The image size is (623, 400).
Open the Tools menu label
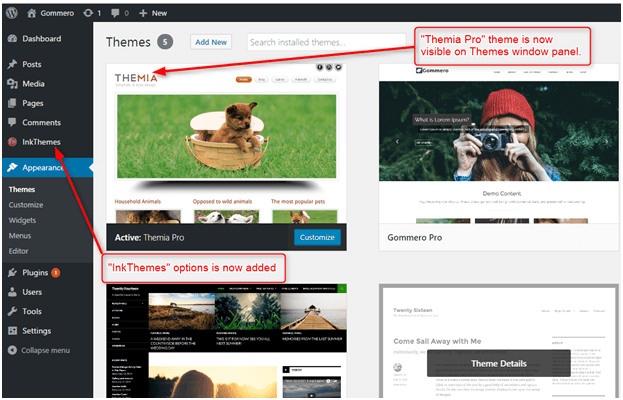[x=32, y=311]
